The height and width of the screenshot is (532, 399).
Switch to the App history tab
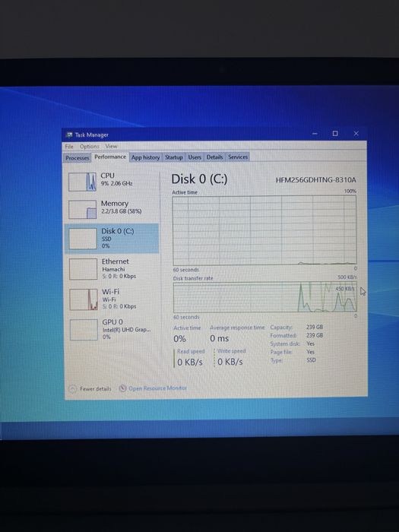(146, 157)
